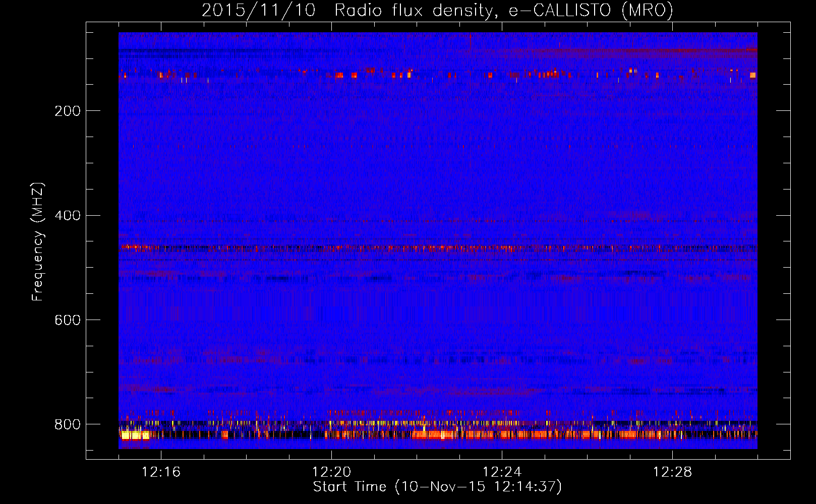Pick the 800 frequency tick label

tap(68, 424)
